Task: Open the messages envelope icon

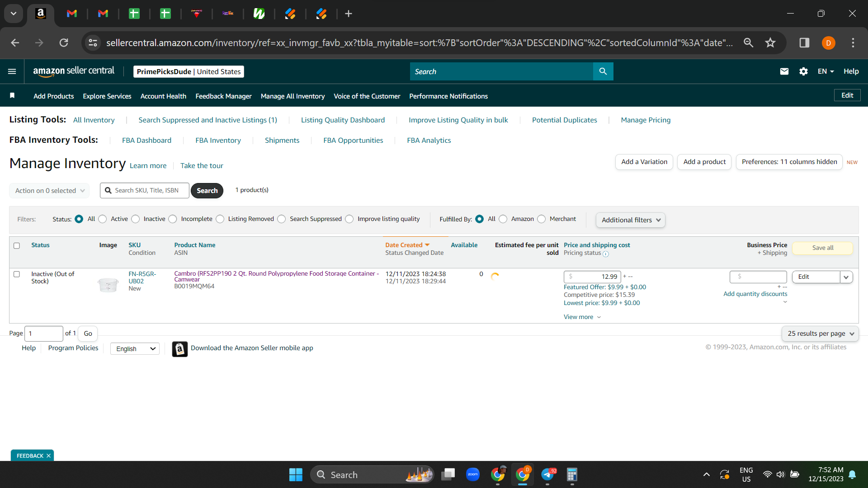Action: tap(784, 71)
